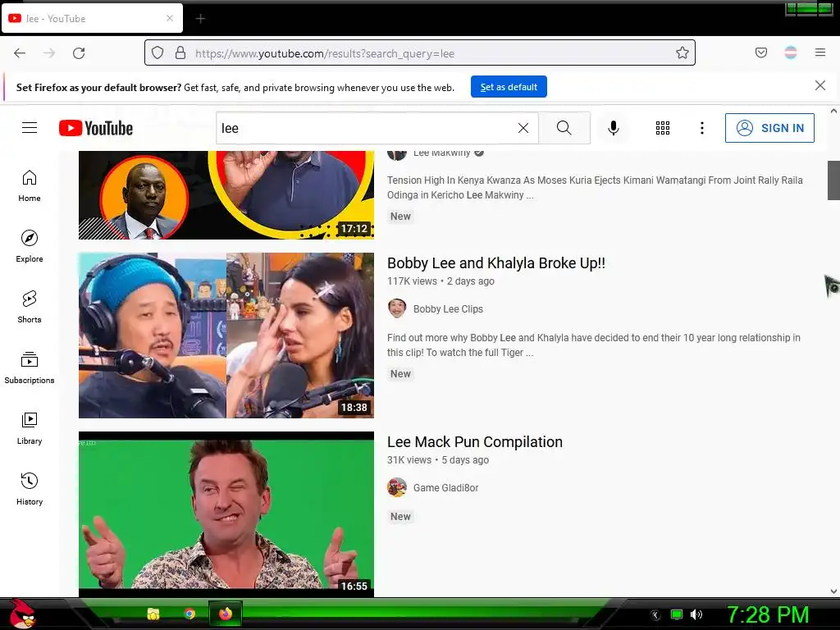Click title Lee Mack Pun Compilation
The width and height of the screenshot is (840, 630).
(475, 442)
